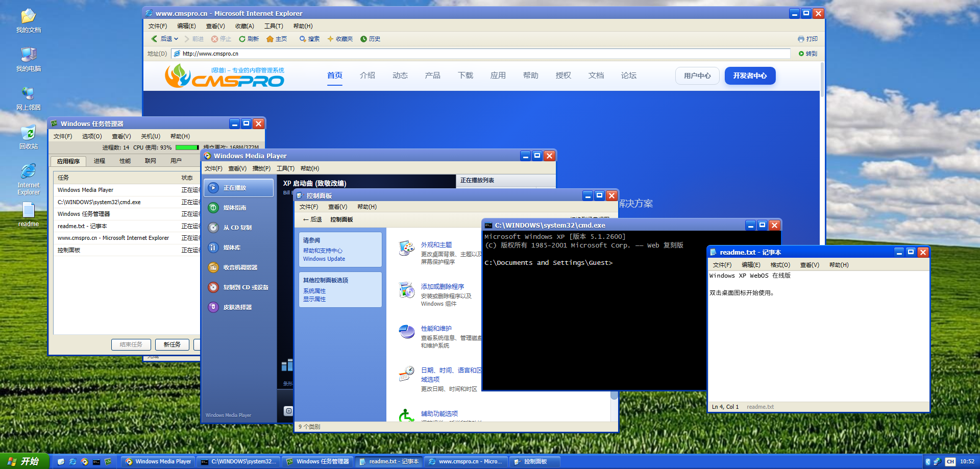Switch to 用户 tab in task manager
Screen dimensions: 980x469
pos(176,161)
